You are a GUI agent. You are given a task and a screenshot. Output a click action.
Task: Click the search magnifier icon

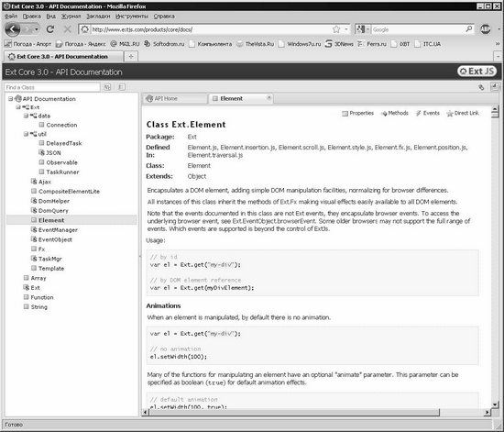click(469, 29)
